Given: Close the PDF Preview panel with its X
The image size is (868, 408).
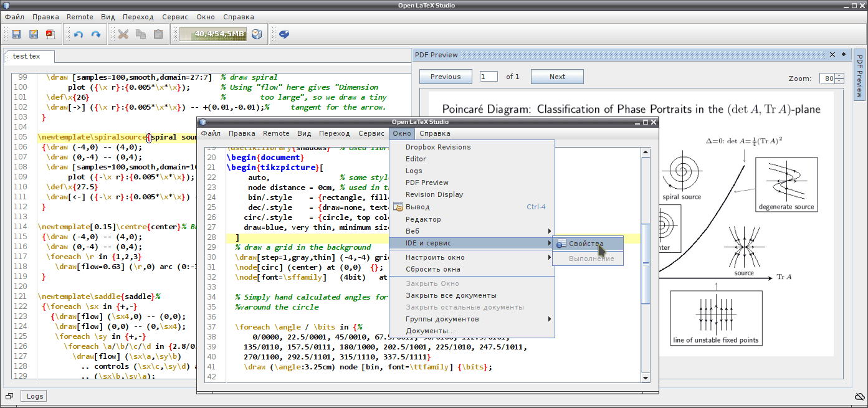Looking at the screenshot, I should coord(831,55).
